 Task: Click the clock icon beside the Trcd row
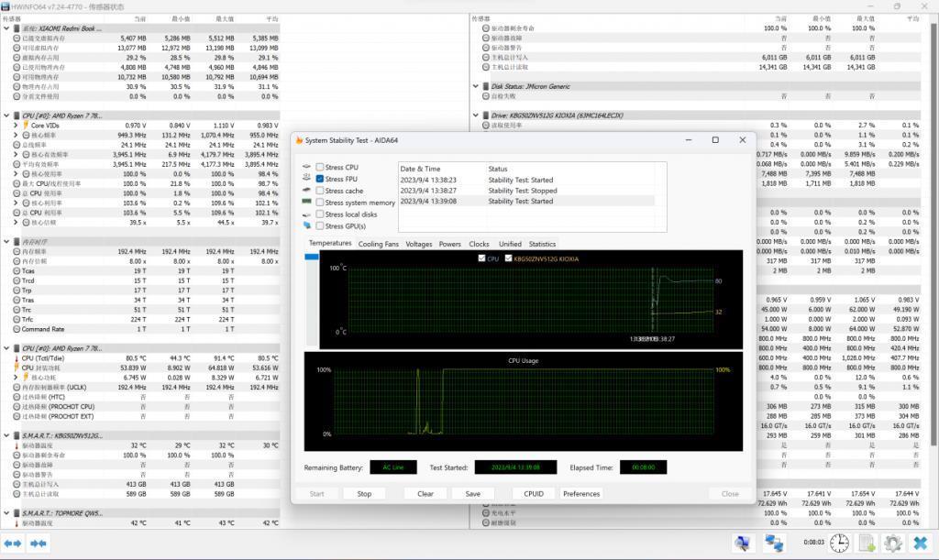17,280
